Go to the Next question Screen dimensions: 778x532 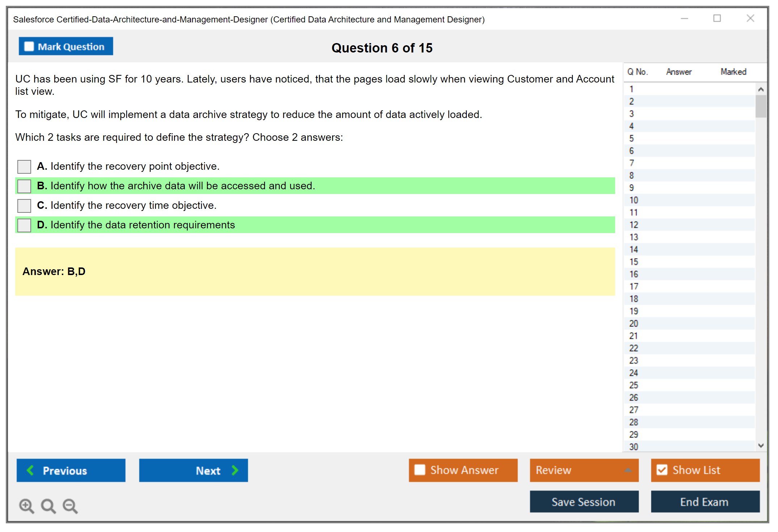(193, 470)
